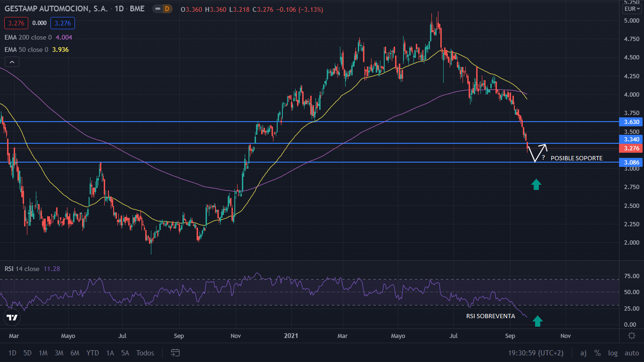Click the blue 3.276 buy button
The image size is (644, 362).
62,23
